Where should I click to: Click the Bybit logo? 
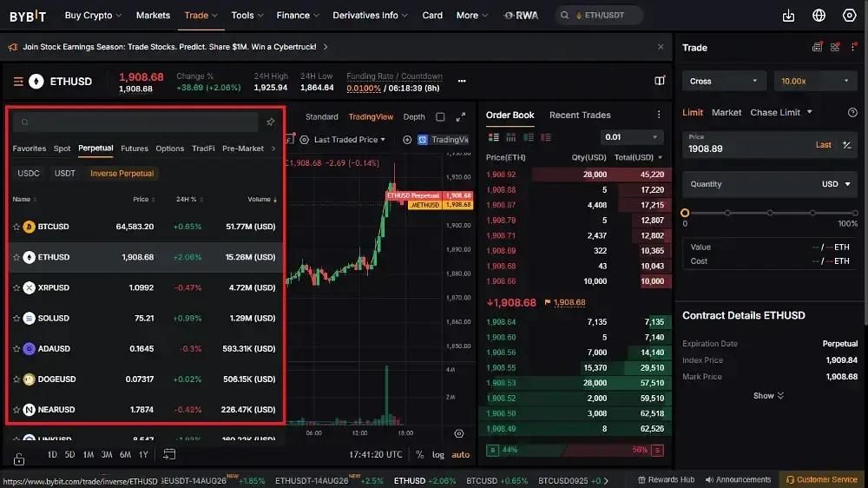28,16
